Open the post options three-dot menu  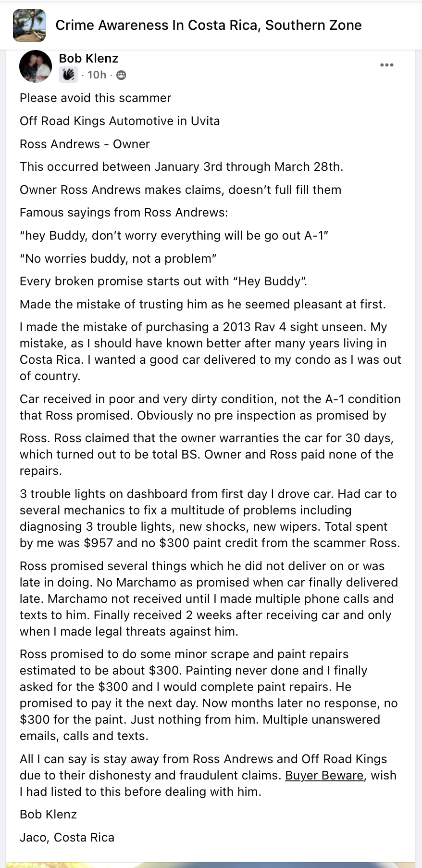pos(386,65)
